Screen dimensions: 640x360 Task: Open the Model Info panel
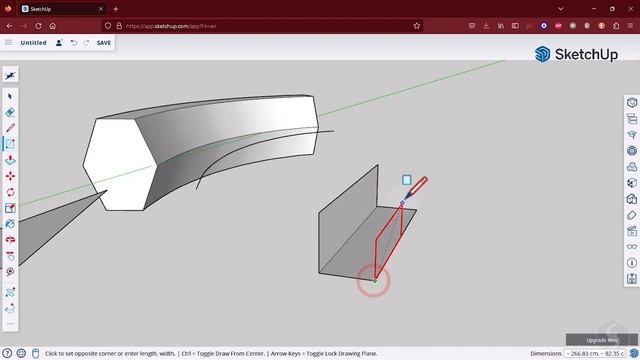tap(632, 263)
